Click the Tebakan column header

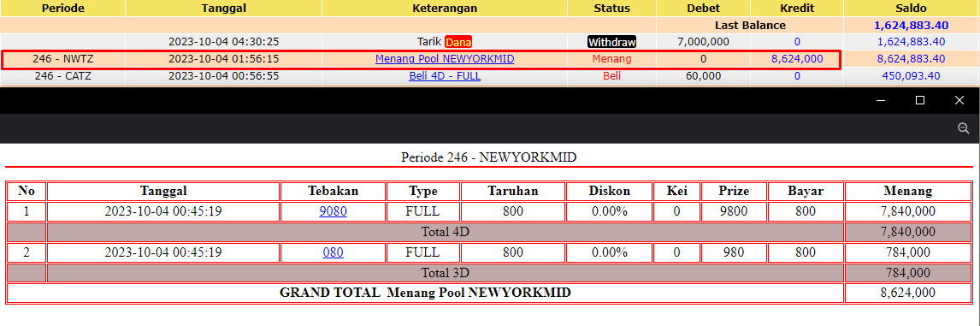pyautogui.click(x=334, y=191)
